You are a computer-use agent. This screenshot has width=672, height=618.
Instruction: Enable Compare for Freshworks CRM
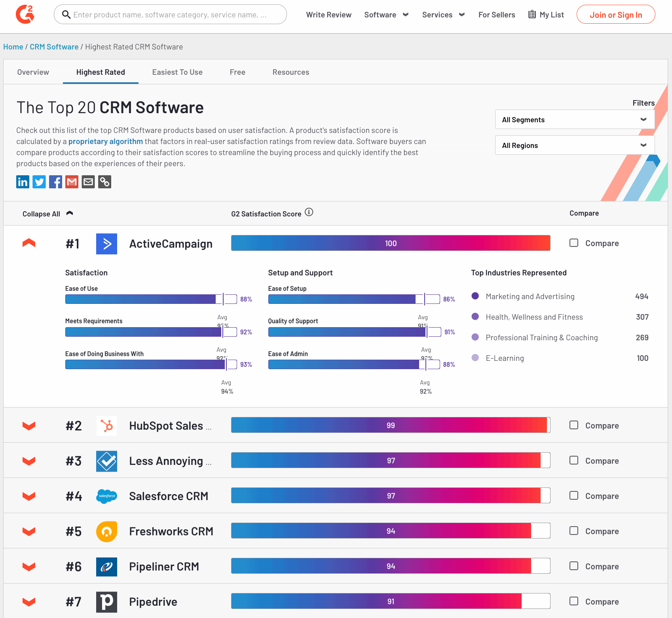pos(574,531)
